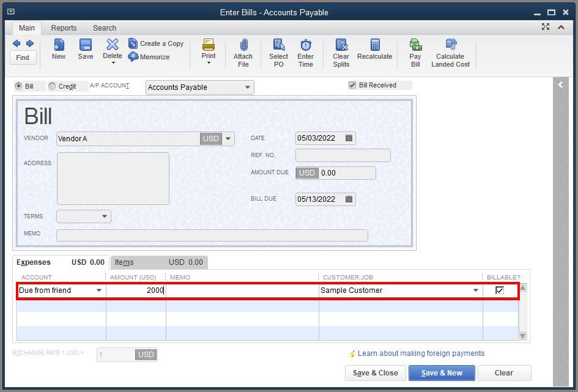Viewport: 578px width, 392px height.
Task: Click the Vendor A name field
Action: 128,139
